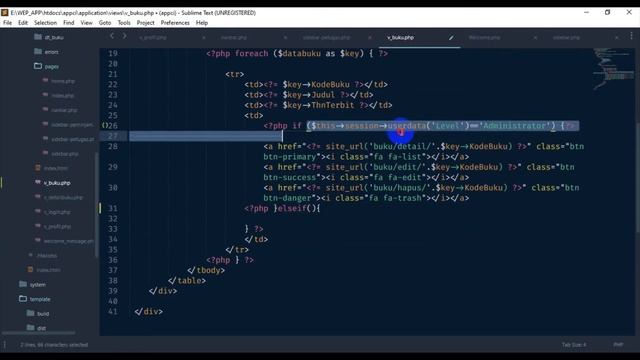The image size is (640, 360).
Task: Select the active v_buku.php tab
Action: 401,38
